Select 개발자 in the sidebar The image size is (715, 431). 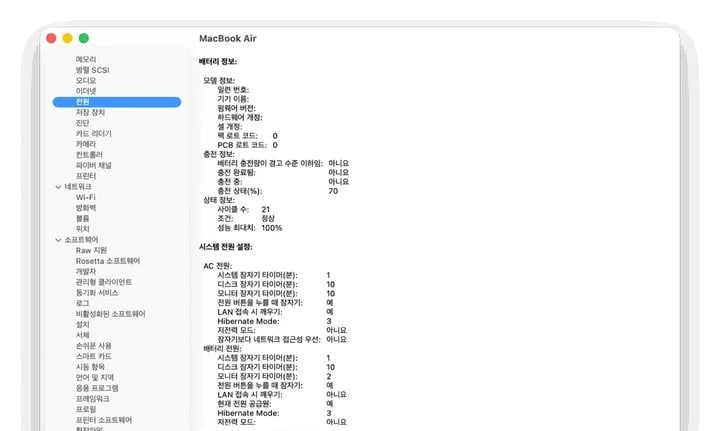(x=86, y=271)
